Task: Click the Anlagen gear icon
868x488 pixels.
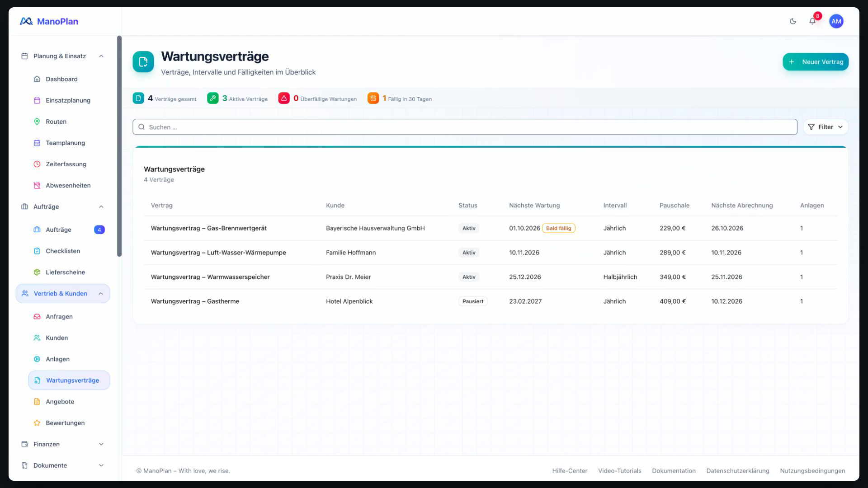Action: [x=37, y=359]
